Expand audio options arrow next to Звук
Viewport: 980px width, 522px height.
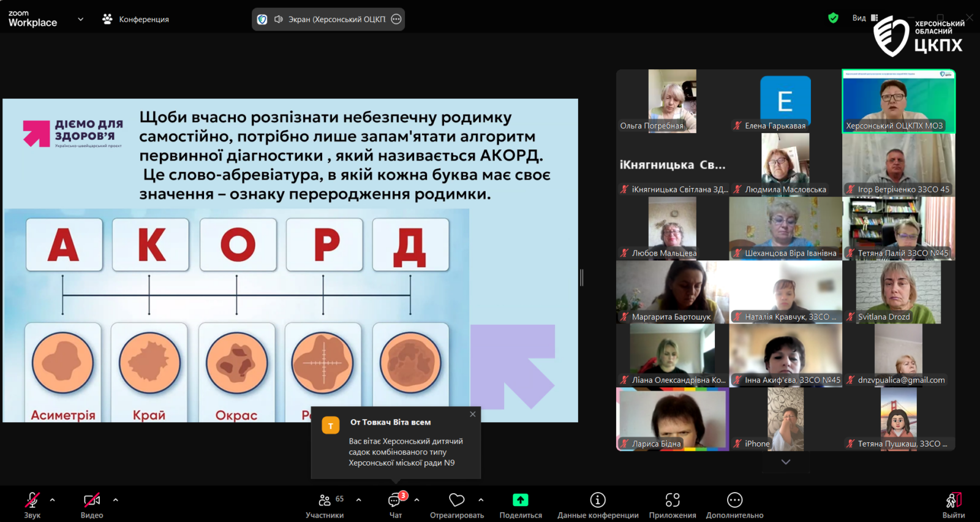[x=53, y=500]
